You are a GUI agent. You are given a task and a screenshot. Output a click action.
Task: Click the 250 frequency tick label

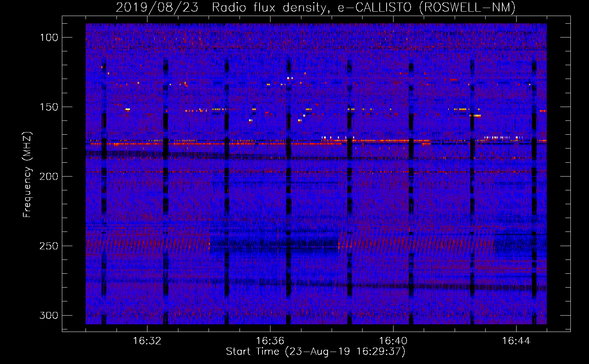tap(49, 246)
